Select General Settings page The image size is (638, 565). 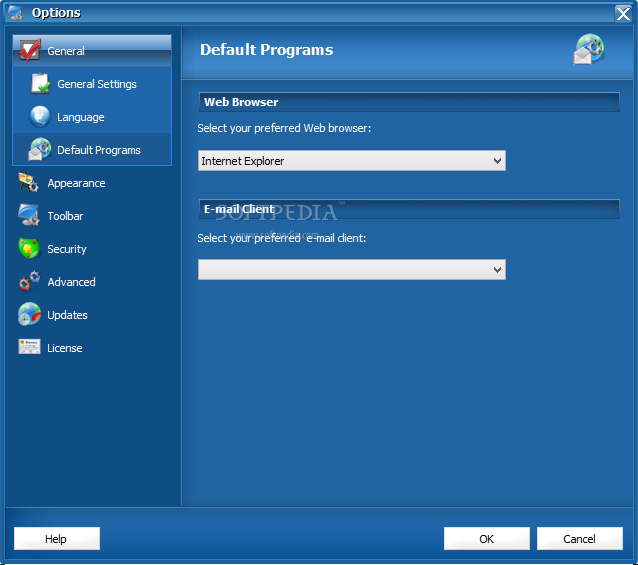[x=92, y=84]
